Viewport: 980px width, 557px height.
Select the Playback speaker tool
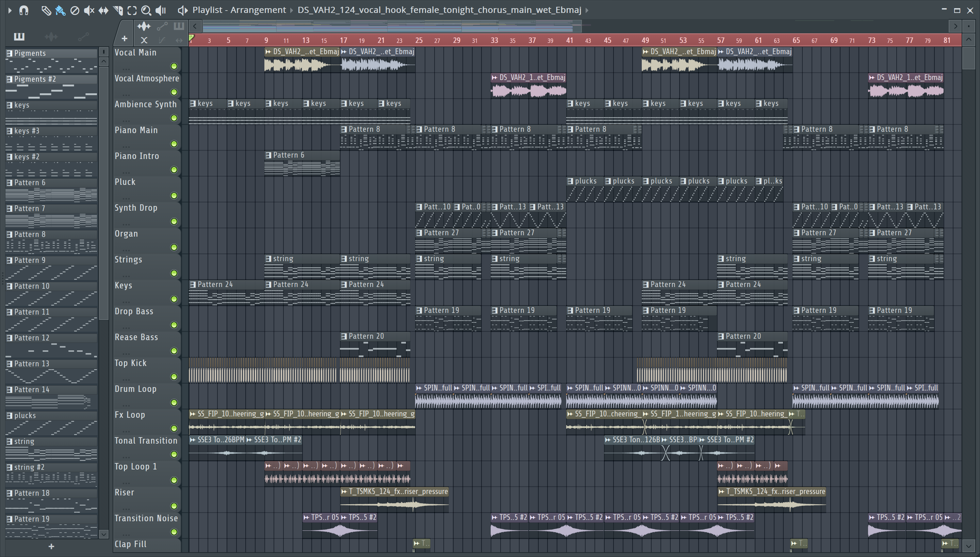[x=161, y=10]
